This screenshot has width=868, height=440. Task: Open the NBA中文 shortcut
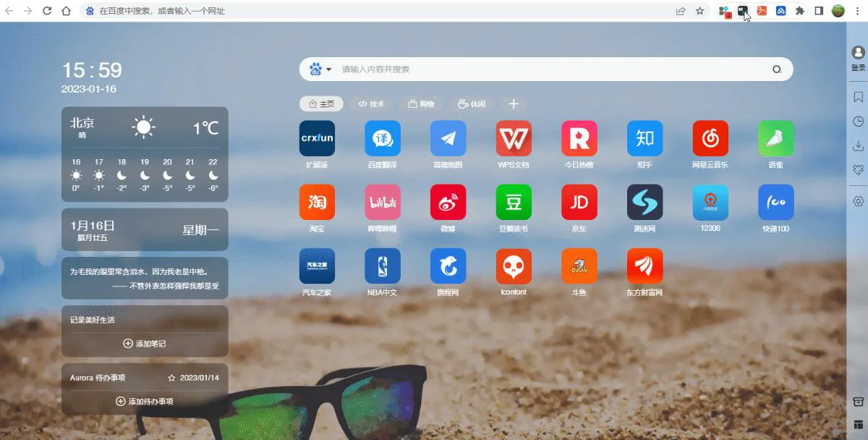pyautogui.click(x=383, y=266)
